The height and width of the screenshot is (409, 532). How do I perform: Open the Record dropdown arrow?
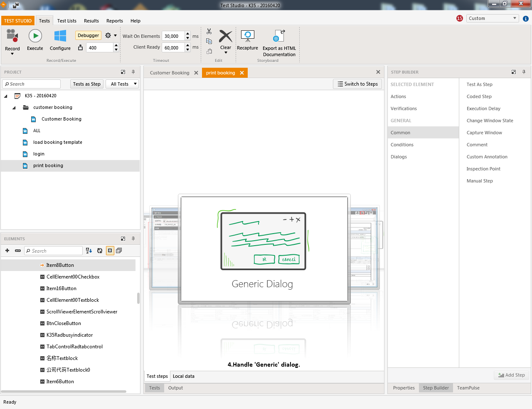[12, 54]
